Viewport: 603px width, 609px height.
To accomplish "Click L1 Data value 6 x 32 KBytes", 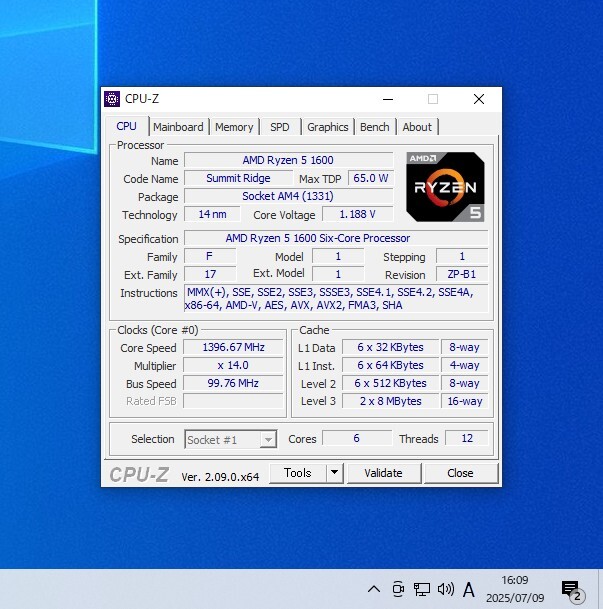I will tap(391, 347).
